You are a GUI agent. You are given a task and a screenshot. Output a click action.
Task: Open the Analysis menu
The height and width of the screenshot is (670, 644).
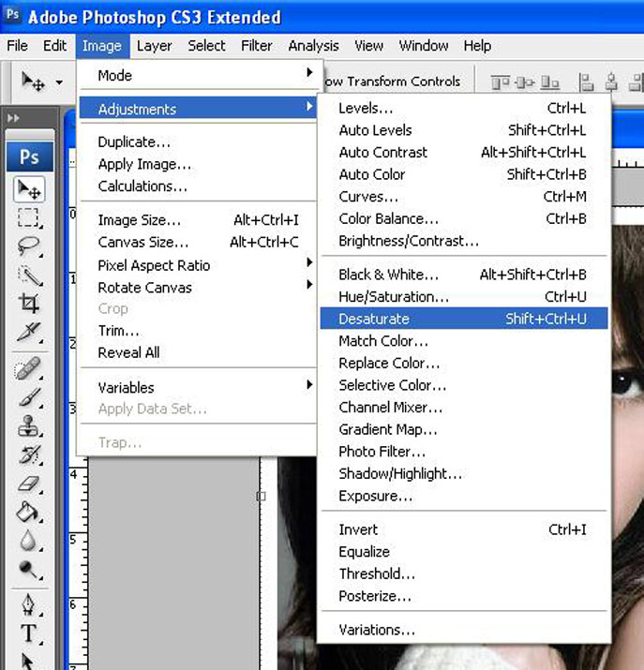313,45
